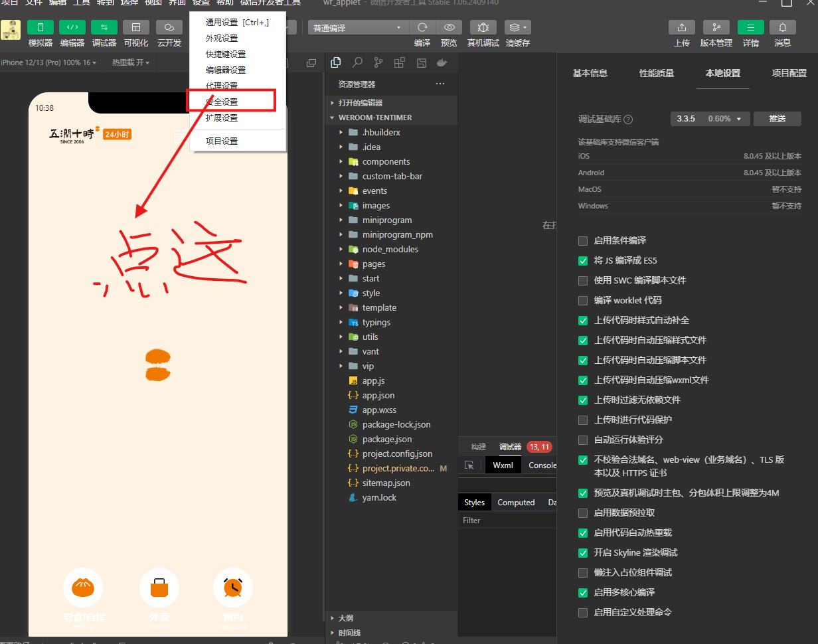Click the 清缓存 layers icon
Image resolution: width=818 pixels, height=644 pixels.
pyautogui.click(x=517, y=27)
